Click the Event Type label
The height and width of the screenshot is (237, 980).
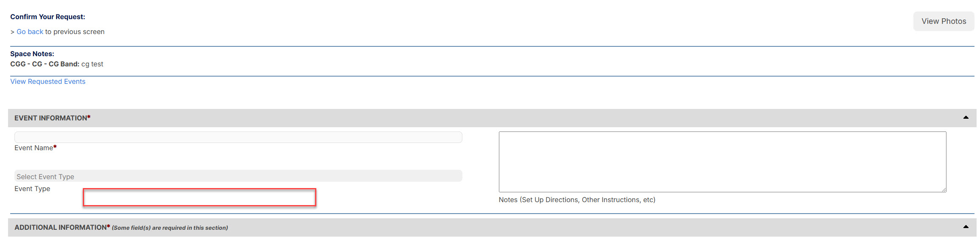(32, 188)
